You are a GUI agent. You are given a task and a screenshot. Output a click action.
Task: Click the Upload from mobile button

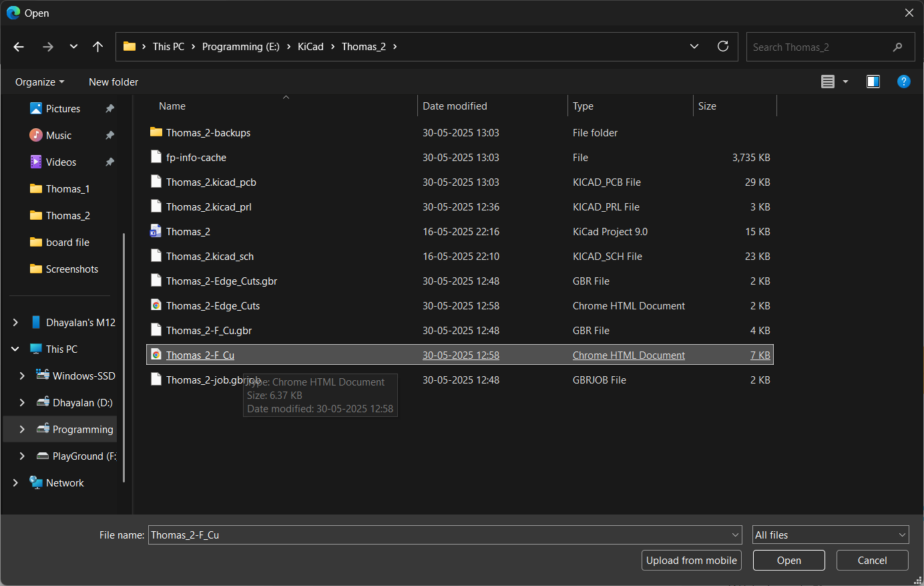[x=692, y=561]
